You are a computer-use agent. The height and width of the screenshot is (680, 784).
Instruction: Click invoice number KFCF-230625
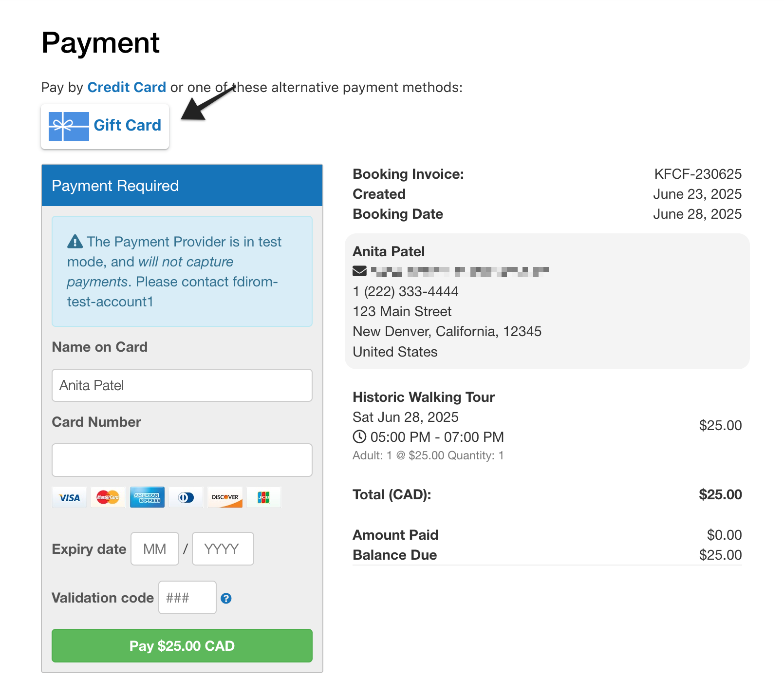tap(698, 174)
